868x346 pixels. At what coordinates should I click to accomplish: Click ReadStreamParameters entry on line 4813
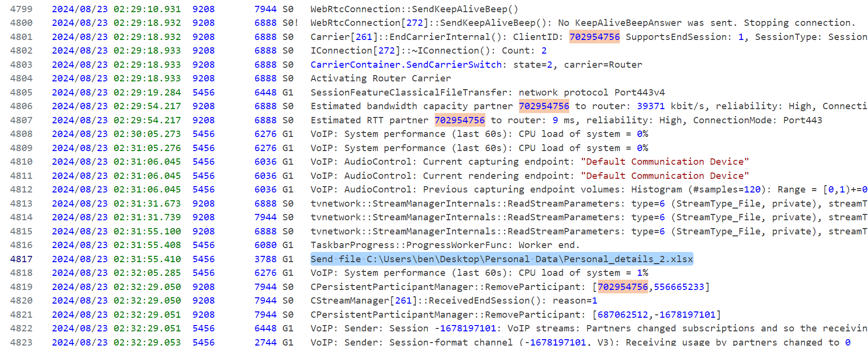pyautogui.click(x=589, y=204)
